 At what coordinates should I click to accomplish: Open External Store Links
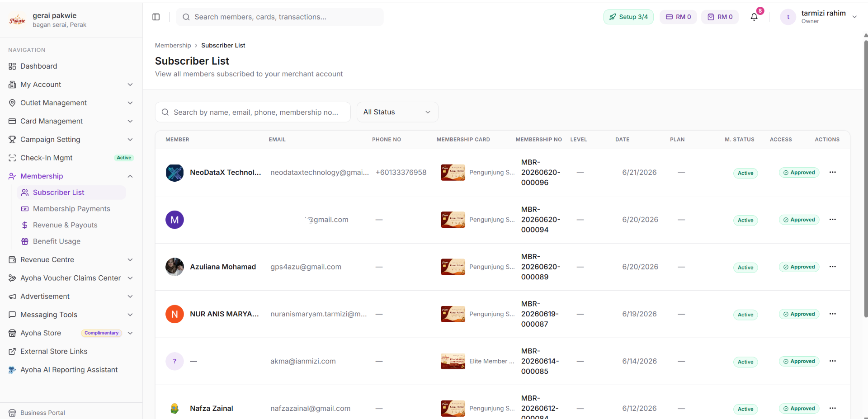click(71, 352)
